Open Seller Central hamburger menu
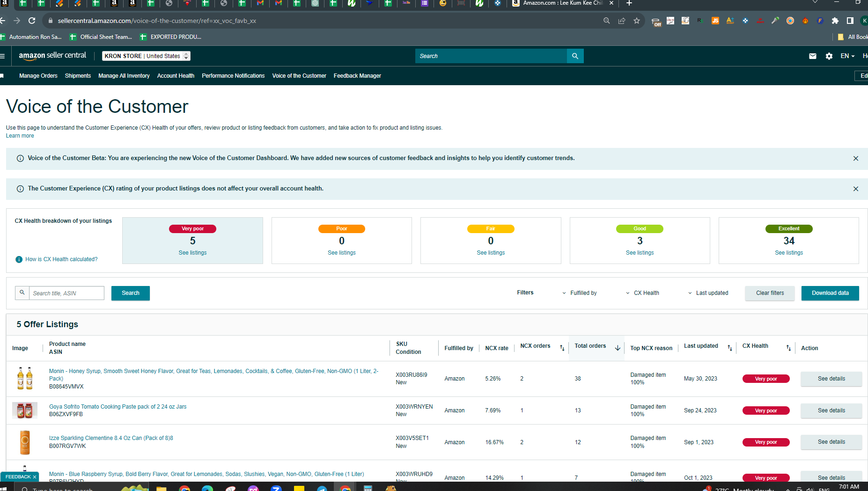 pos(2,56)
